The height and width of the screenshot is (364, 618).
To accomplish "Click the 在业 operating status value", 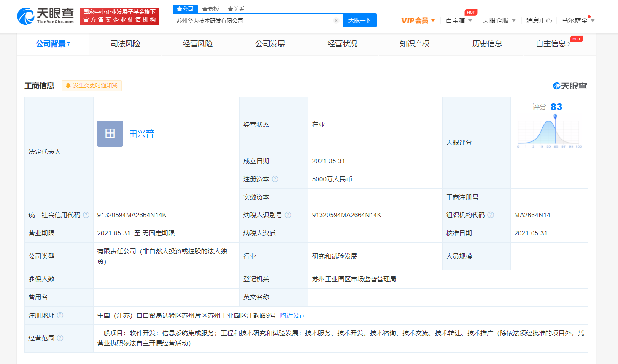I will pos(318,125).
